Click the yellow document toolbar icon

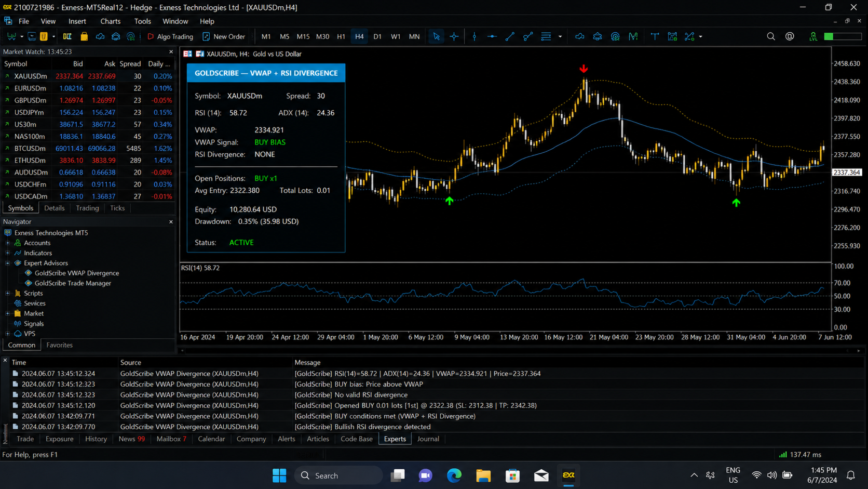pos(44,36)
